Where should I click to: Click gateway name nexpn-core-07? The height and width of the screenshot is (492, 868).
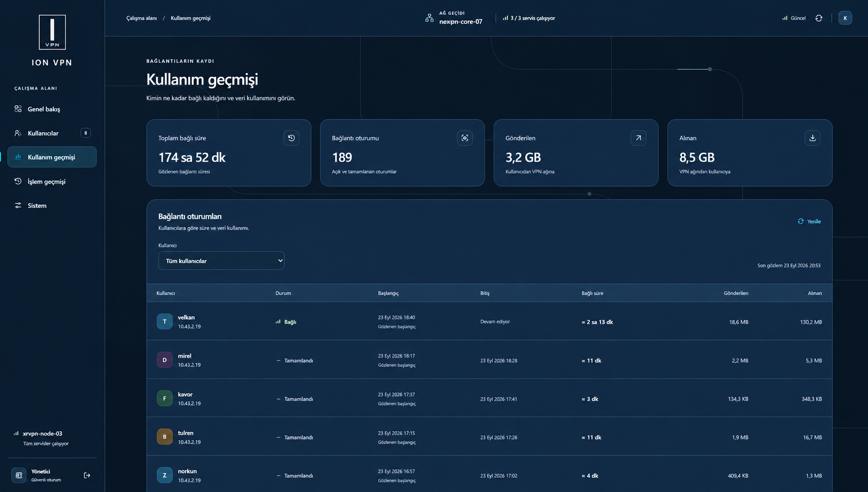point(460,21)
